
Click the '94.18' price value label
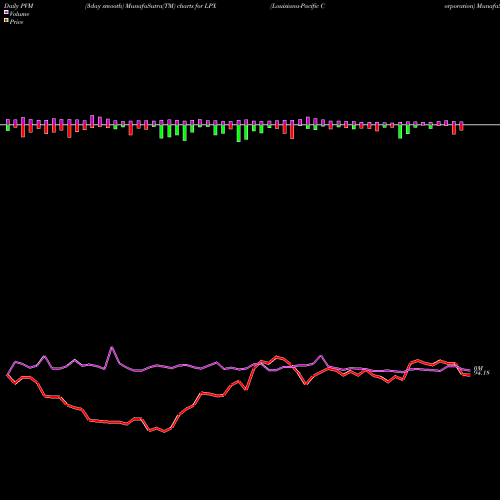click(482, 373)
